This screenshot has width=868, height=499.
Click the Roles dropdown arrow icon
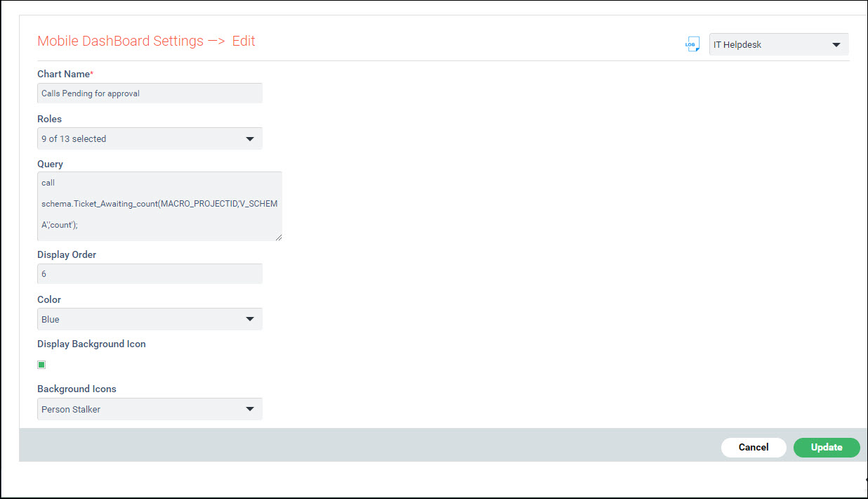point(250,138)
